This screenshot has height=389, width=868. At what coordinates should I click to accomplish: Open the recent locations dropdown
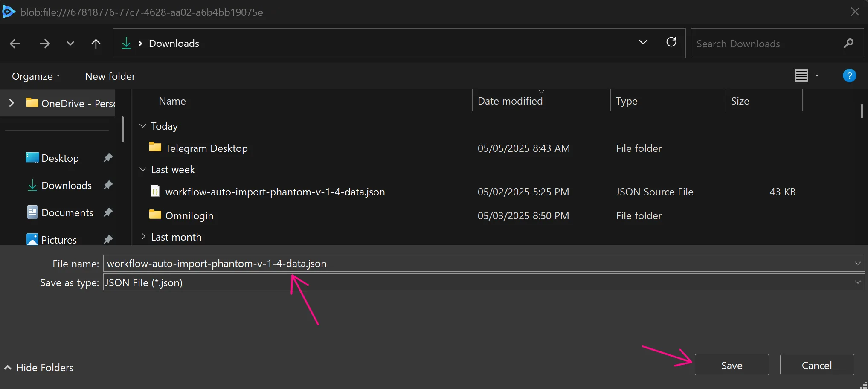[643, 42]
